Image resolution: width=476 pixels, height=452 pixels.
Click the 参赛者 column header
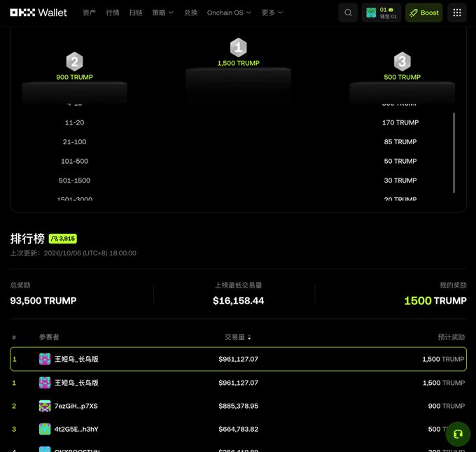(x=49, y=337)
